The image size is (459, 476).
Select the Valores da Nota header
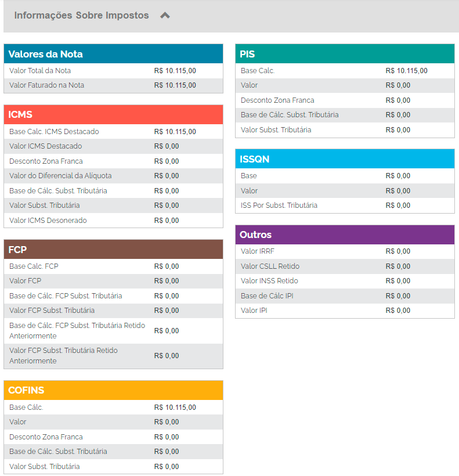click(114, 54)
